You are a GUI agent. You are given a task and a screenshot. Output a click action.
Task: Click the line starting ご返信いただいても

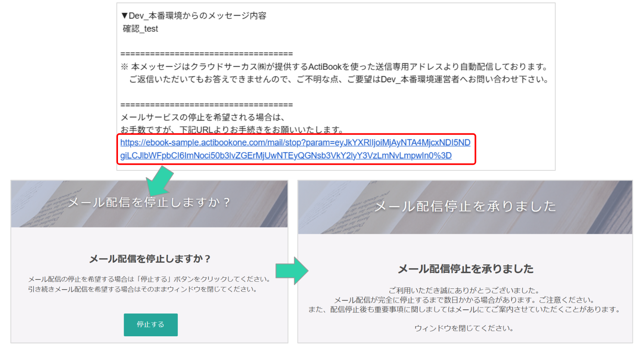tap(338, 79)
